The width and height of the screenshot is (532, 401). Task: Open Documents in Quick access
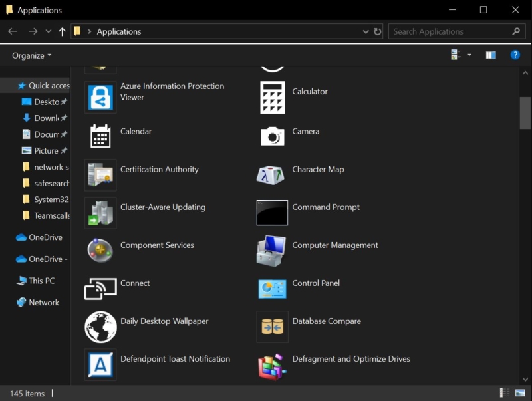(44, 134)
